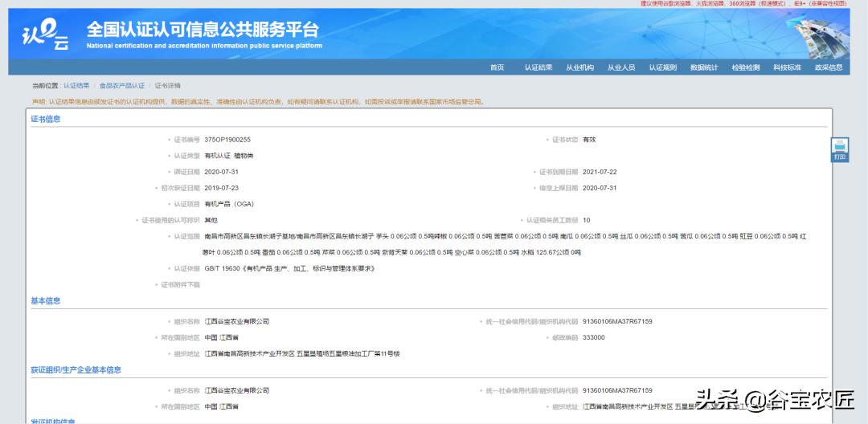The height and width of the screenshot is (424, 868).
Task: Click the browser recommendation notice at top right
Action: point(744,3)
